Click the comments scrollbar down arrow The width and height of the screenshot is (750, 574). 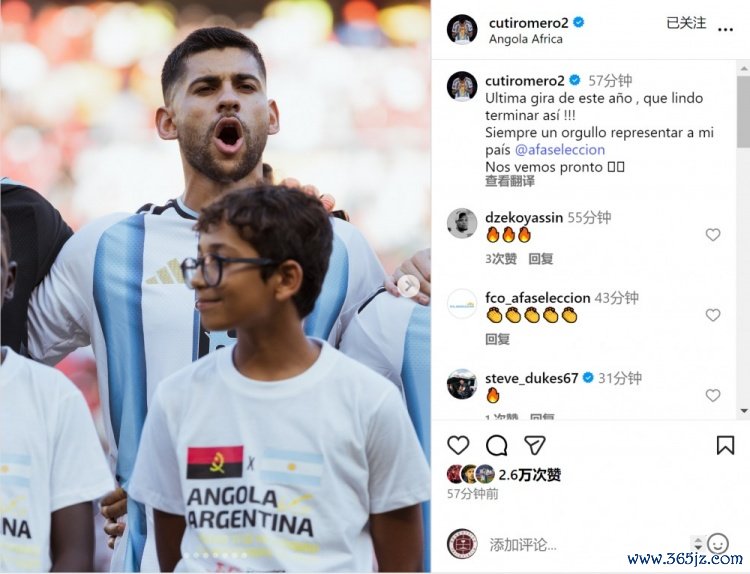point(744,411)
